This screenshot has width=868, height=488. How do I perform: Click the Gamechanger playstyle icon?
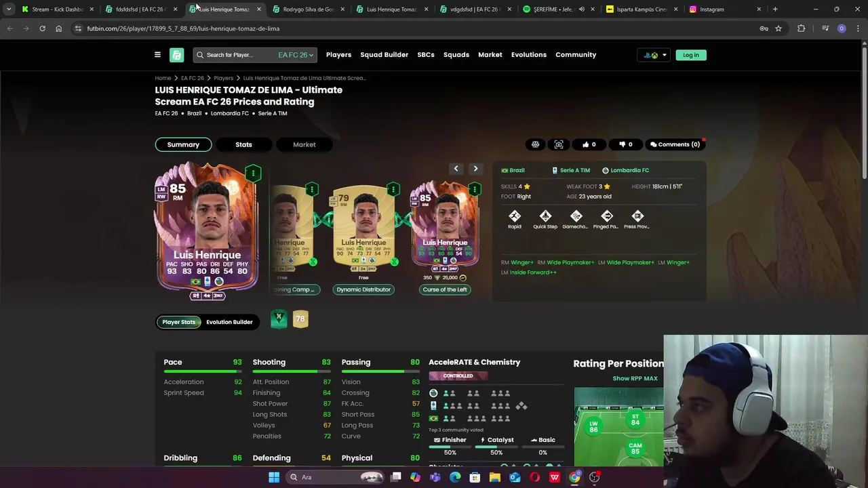coord(576,216)
